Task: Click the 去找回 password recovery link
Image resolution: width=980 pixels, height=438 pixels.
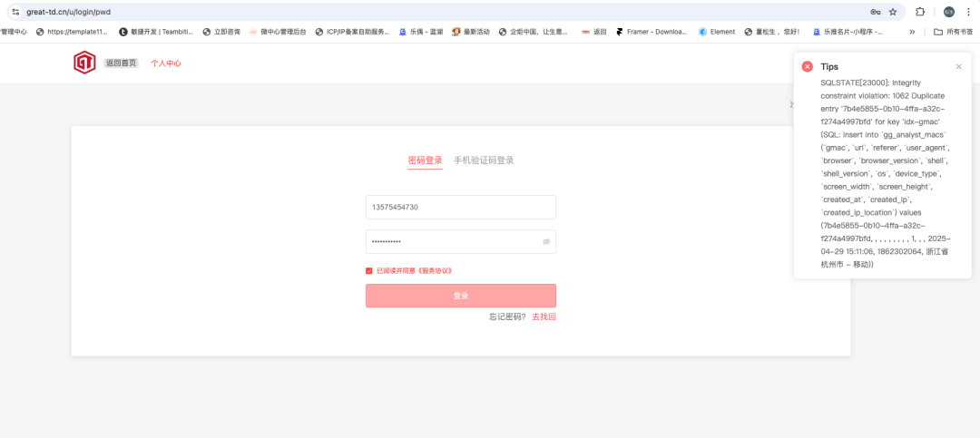Action: (x=544, y=316)
